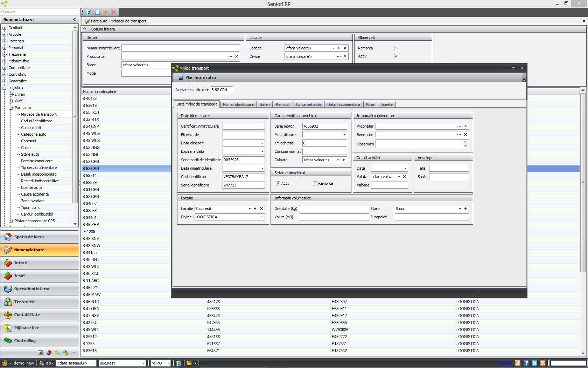Toggle Activ checkbox in Setari autovehicul
The height and width of the screenshot is (368, 588).
click(x=278, y=183)
